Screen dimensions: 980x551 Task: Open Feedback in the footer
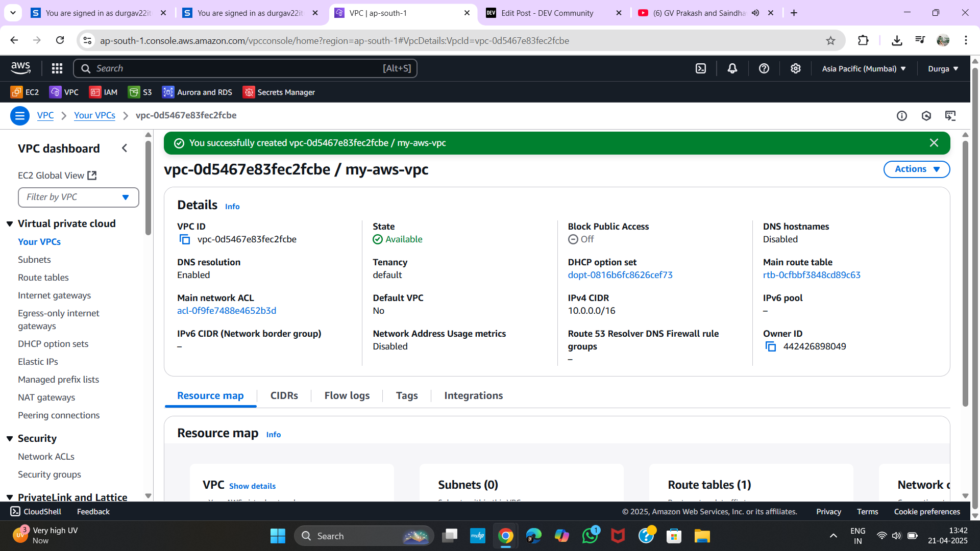click(93, 512)
